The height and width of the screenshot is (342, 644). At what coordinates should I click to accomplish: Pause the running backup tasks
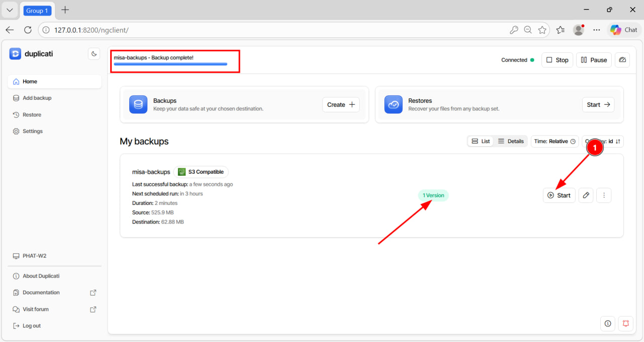pos(594,60)
